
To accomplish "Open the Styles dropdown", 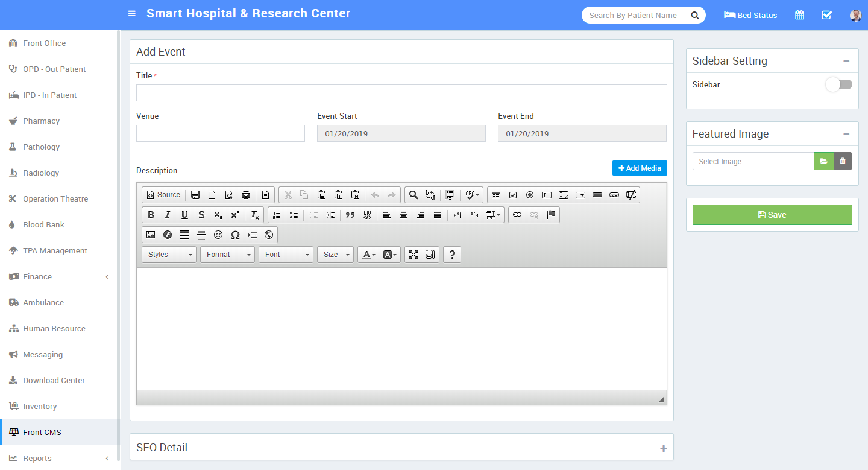I will pos(169,255).
